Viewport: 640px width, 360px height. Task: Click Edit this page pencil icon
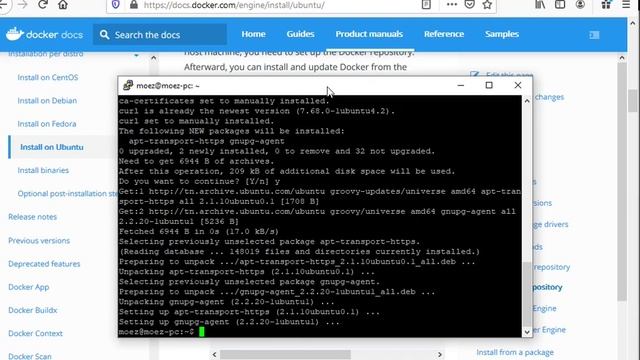click(474, 75)
